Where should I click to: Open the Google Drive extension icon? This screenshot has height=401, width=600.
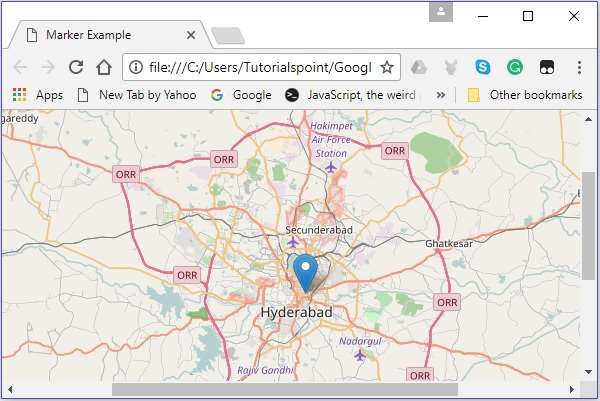420,67
